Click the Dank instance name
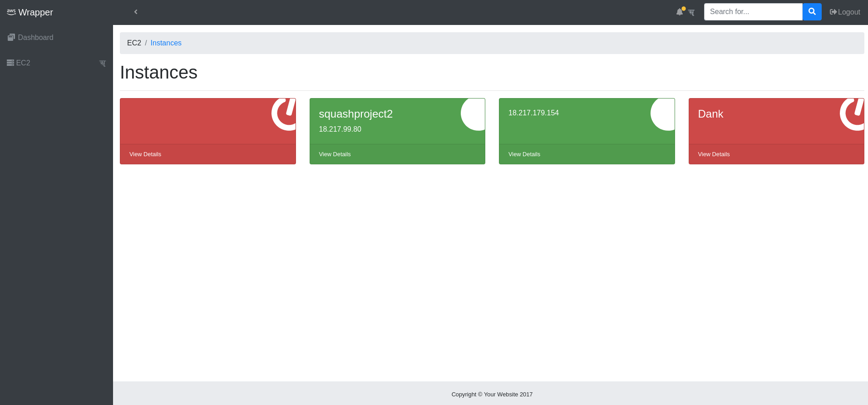 pos(710,114)
